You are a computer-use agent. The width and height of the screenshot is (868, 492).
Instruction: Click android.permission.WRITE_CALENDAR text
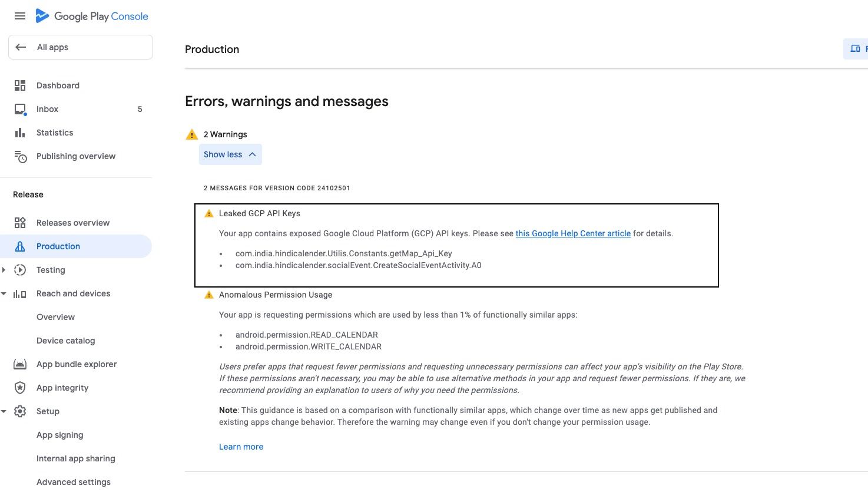click(308, 346)
